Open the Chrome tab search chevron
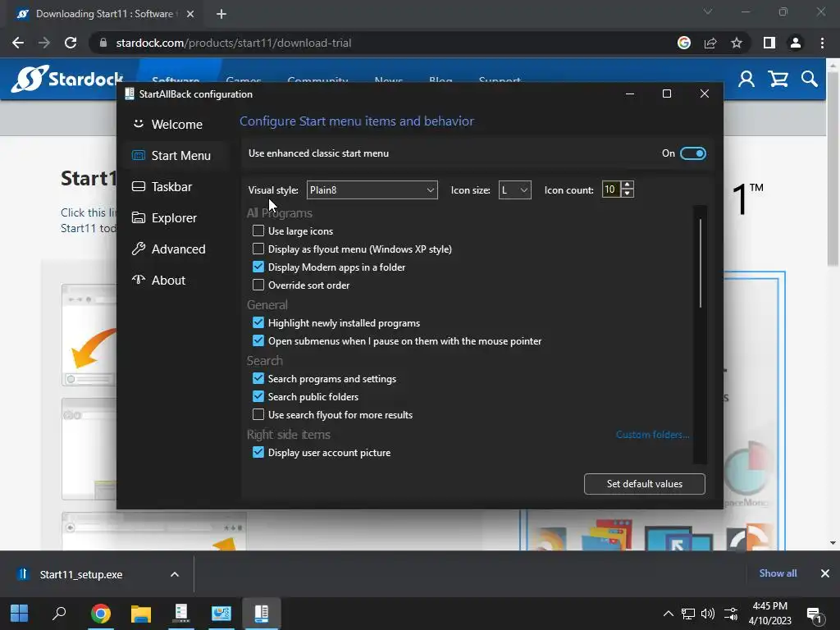The width and height of the screenshot is (840, 630). [708, 11]
